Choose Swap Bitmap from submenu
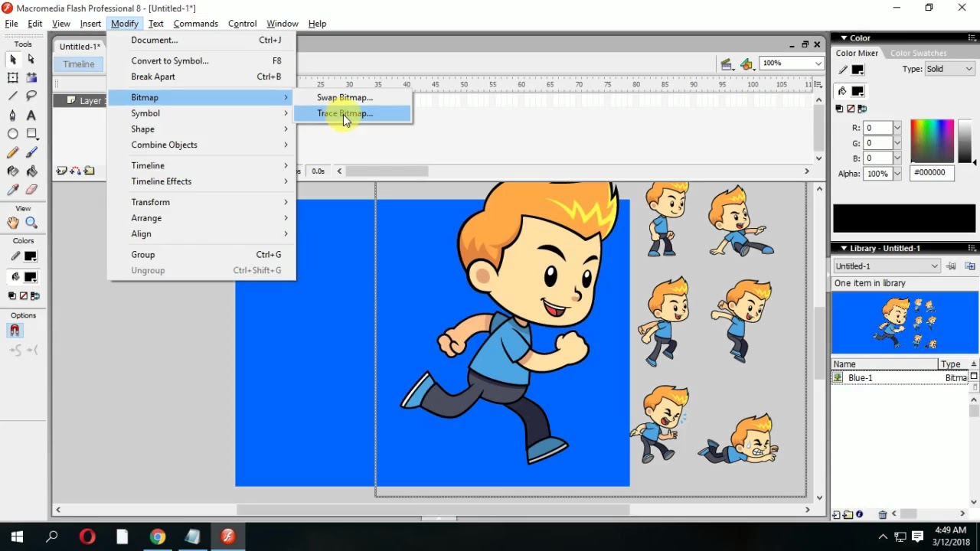 coord(352,97)
